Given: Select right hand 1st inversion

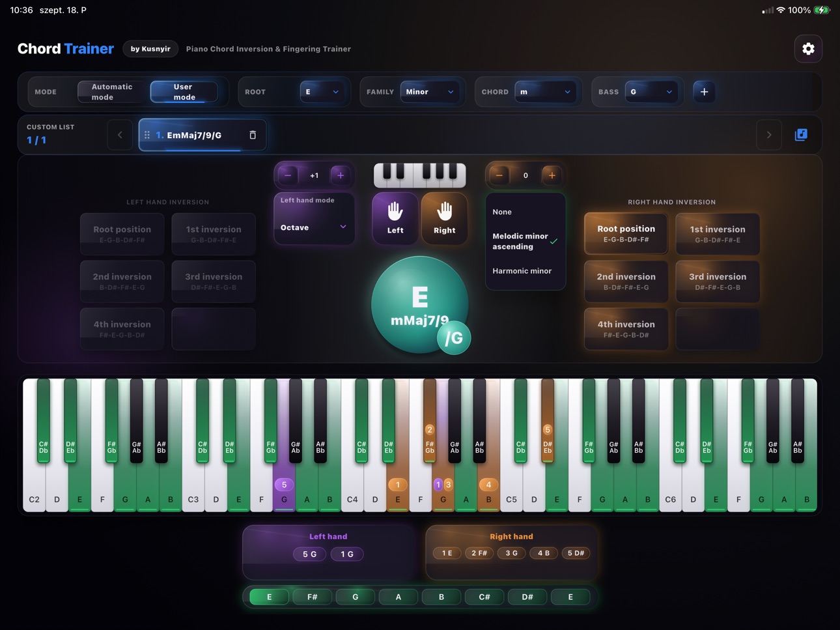Looking at the screenshot, I should tap(718, 233).
